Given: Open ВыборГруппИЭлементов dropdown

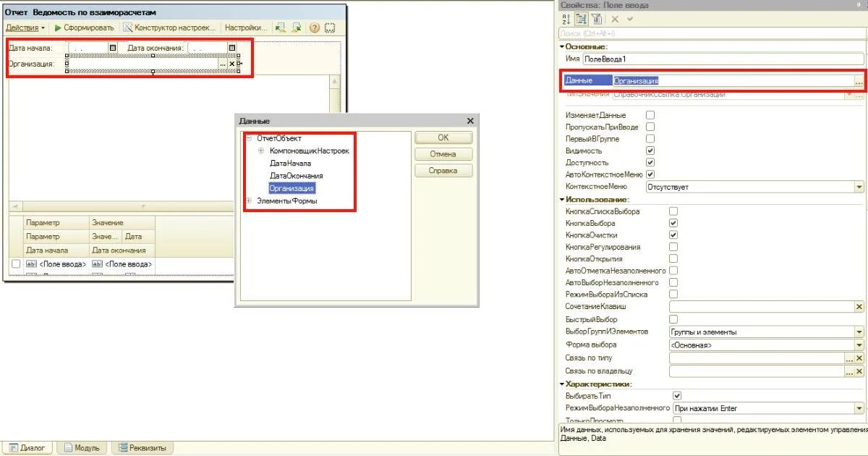Looking at the screenshot, I should 859,332.
